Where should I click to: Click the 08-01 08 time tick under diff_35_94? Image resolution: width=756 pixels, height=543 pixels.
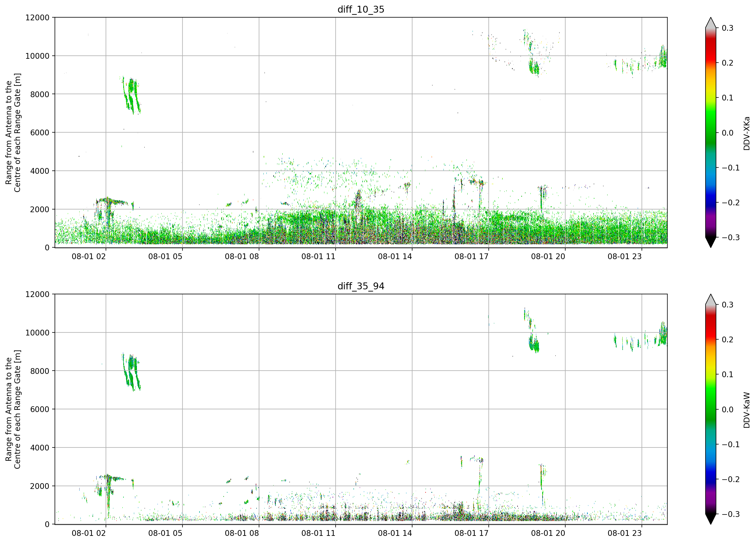242,533
